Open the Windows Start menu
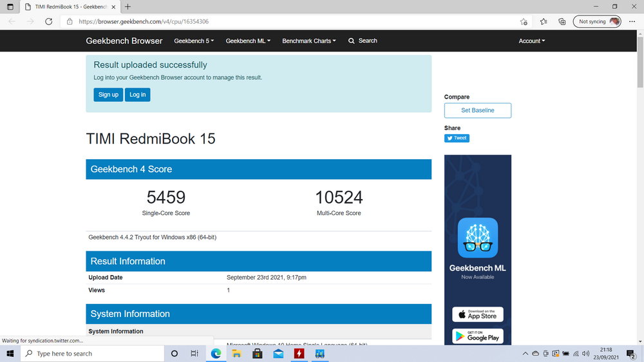Screen dimensions: 644x362 (10, 354)
